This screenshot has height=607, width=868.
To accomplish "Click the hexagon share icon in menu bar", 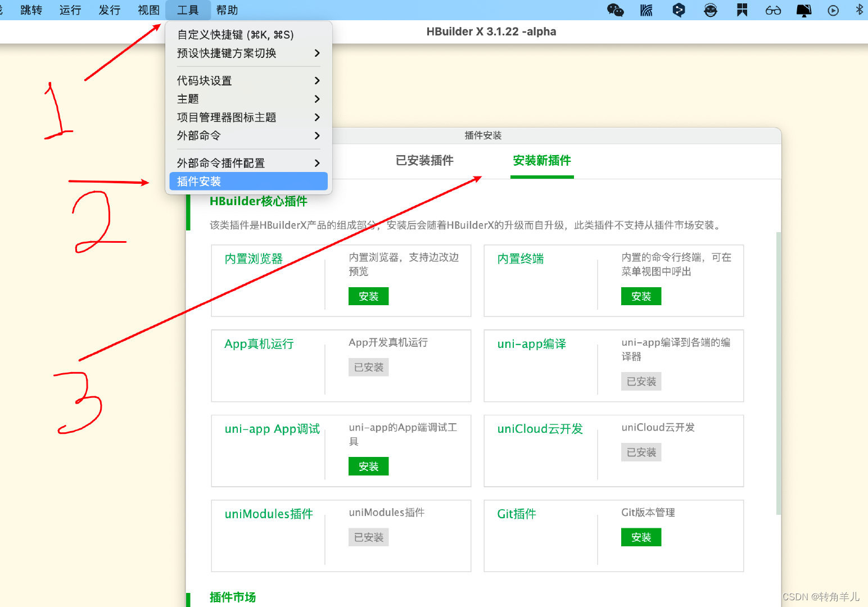I will (x=679, y=10).
